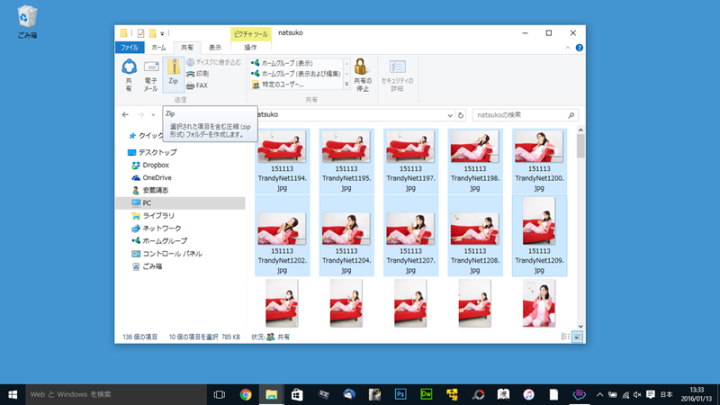Switch to details view in status bar
The image size is (720, 405).
pos(565,337)
